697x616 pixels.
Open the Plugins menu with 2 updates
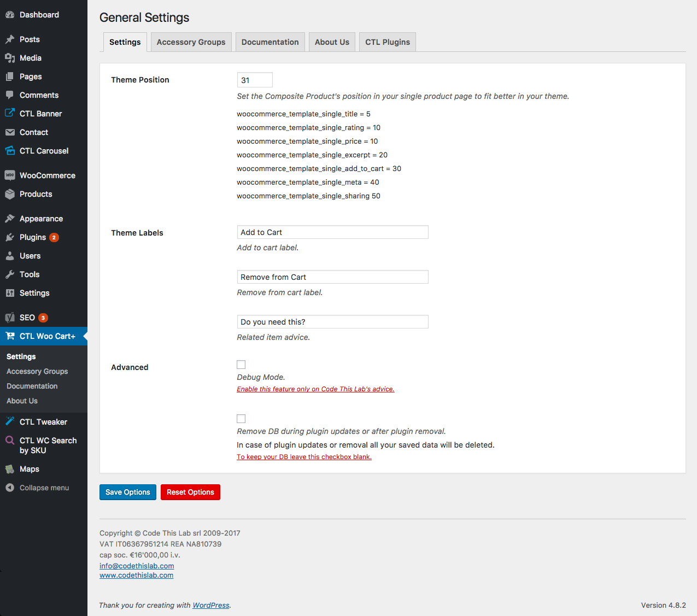[33, 237]
